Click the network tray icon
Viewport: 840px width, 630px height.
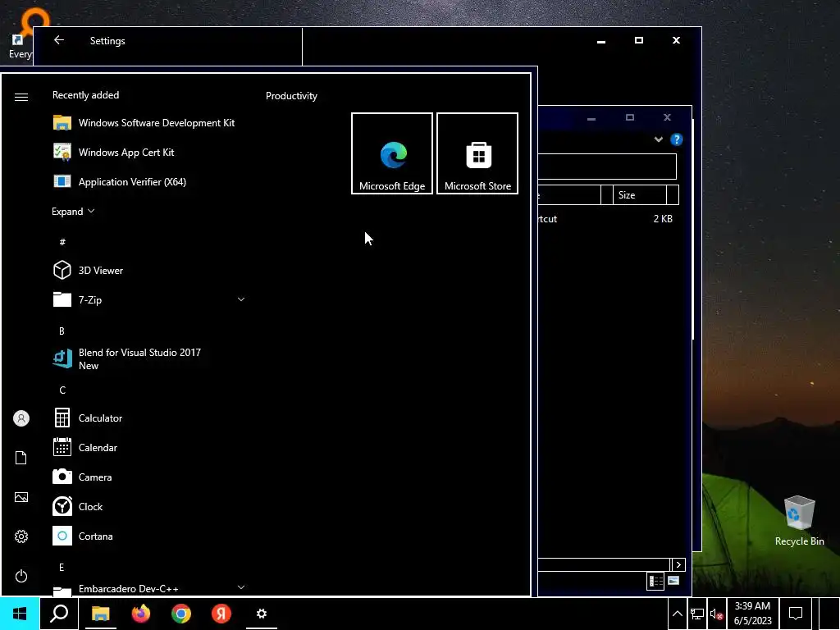pyautogui.click(x=697, y=614)
